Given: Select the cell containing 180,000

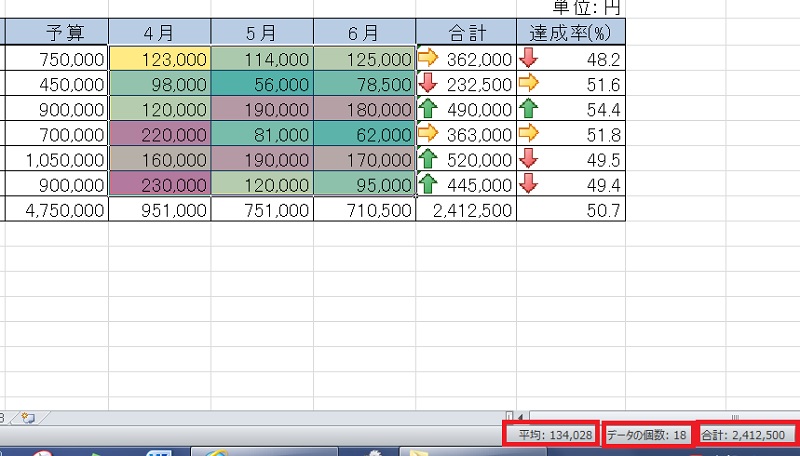Looking at the screenshot, I should 364,109.
